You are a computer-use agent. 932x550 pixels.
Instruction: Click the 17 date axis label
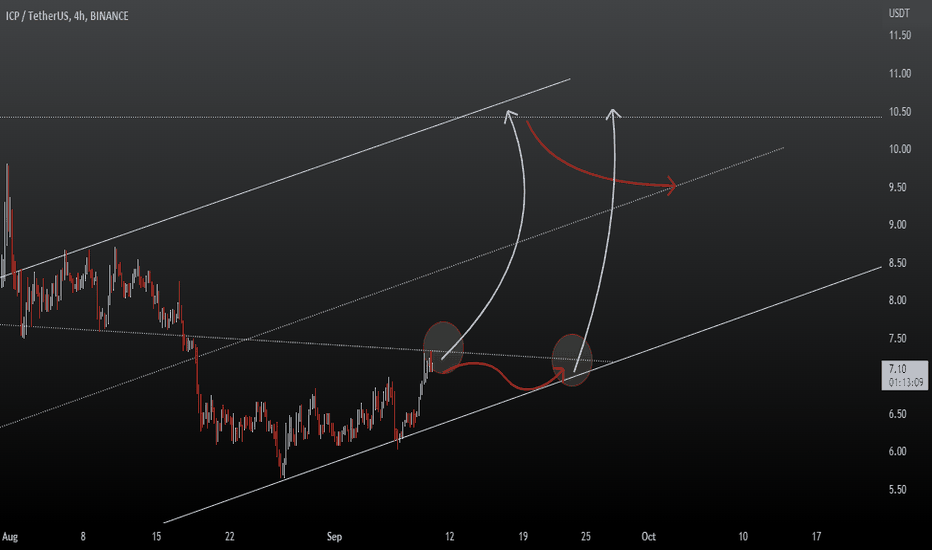[x=816, y=536]
